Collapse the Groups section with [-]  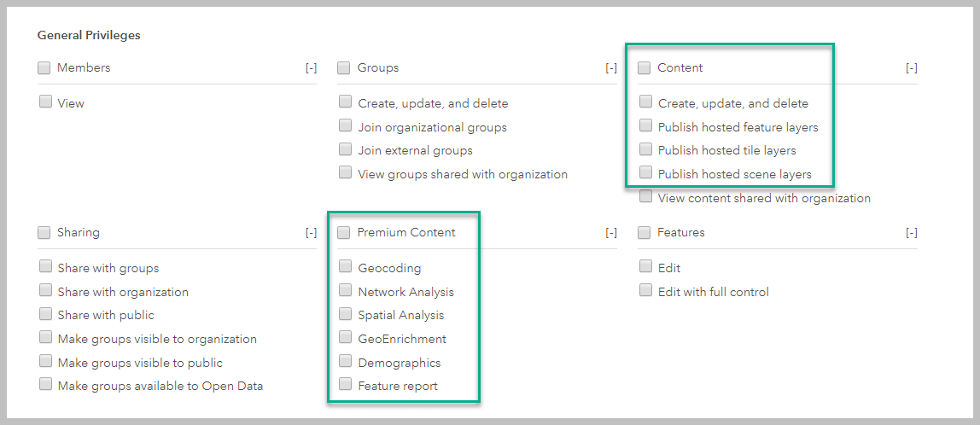611,68
